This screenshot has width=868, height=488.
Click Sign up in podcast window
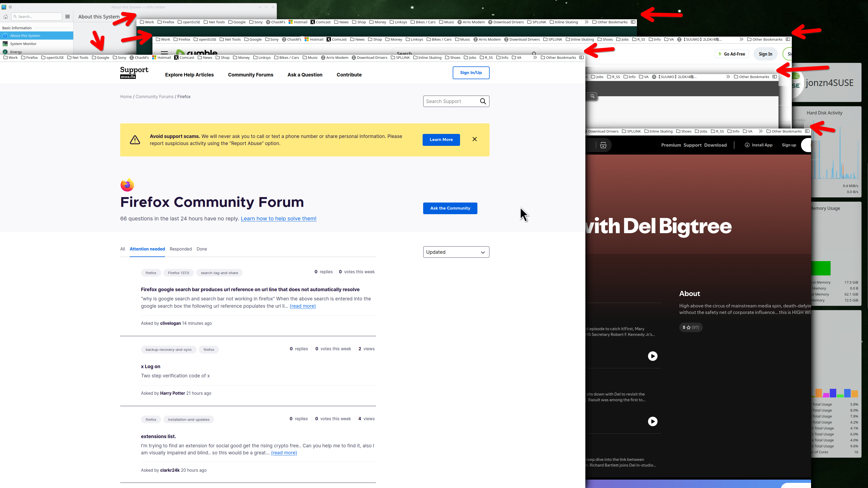tap(789, 145)
